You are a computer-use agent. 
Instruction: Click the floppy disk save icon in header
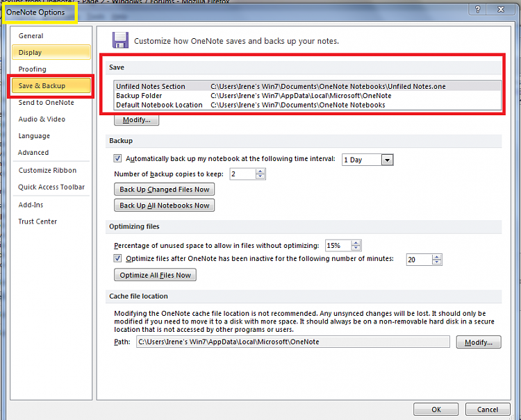point(120,40)
